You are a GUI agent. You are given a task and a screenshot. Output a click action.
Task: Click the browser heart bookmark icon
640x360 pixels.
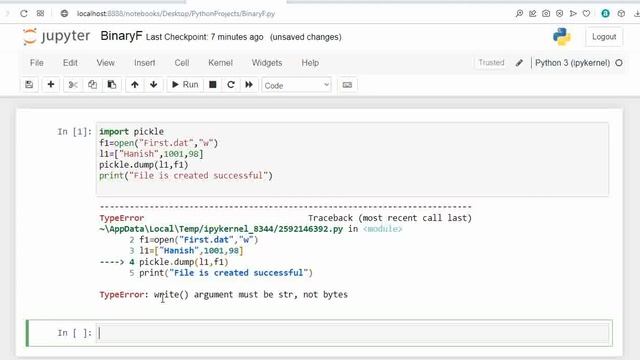(587, 13)
